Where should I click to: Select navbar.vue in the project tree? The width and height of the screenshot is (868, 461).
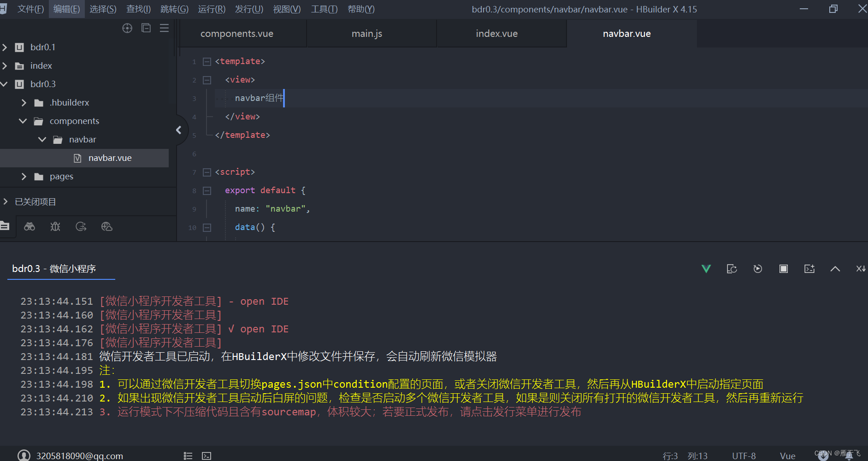tap(84, 158)
